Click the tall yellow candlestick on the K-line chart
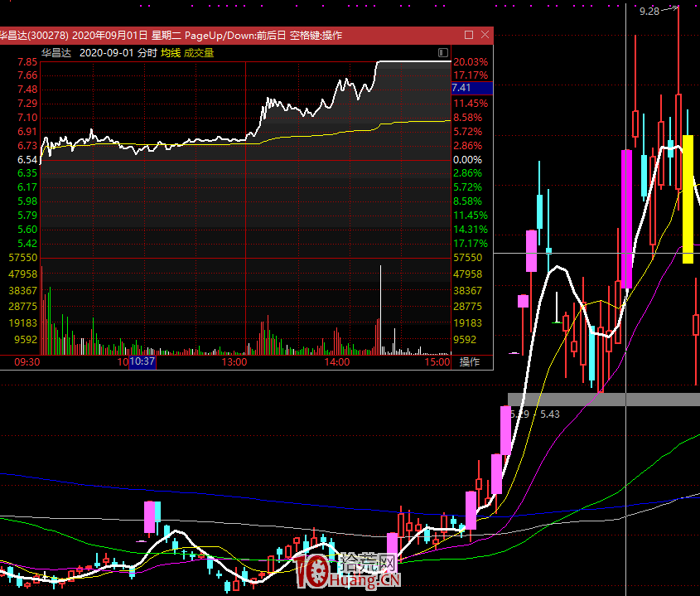The height and width of the screenshot is (596, 700). click(x=688, y=199)
